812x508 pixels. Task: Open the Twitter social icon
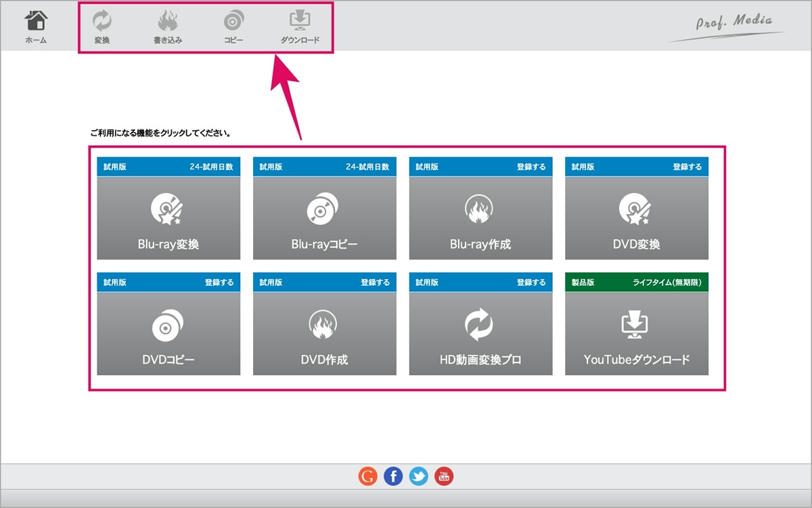coord(419,476)
